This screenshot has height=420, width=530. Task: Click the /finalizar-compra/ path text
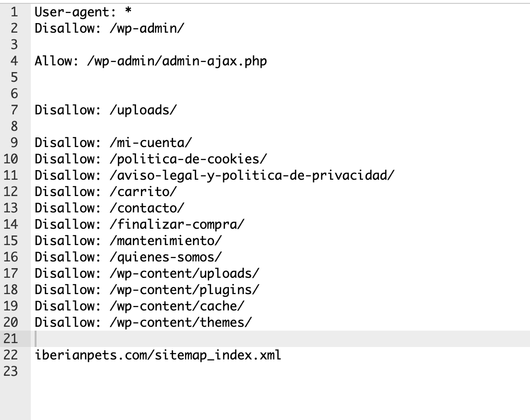click(177, 224)
